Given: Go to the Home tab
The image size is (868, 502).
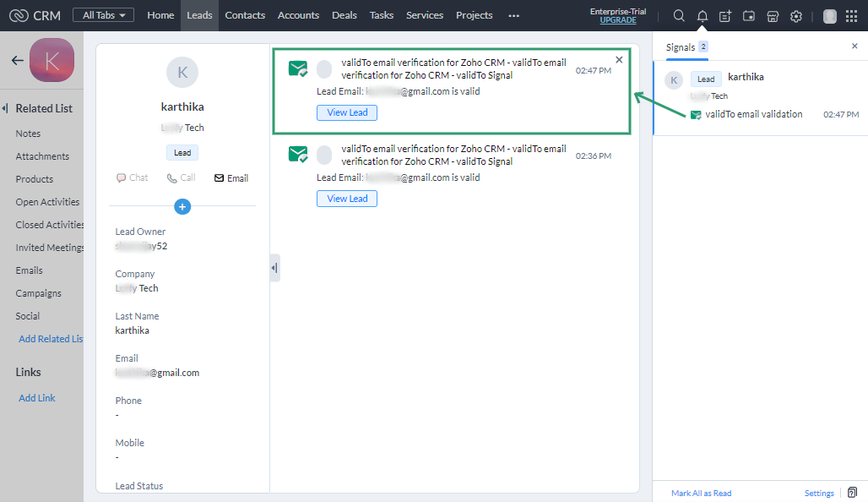Looking at the screenshot, I should (160, 15).
